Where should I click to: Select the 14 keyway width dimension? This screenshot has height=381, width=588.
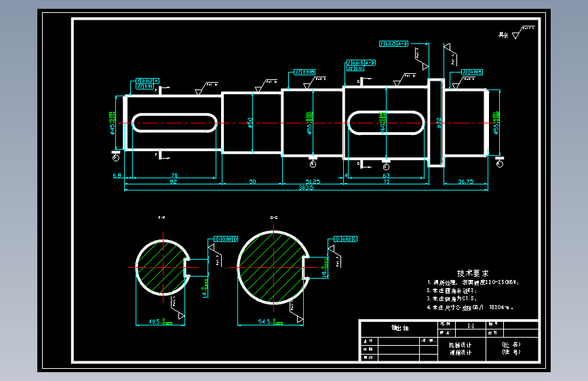pyautogui.click(x=205, y=288)
